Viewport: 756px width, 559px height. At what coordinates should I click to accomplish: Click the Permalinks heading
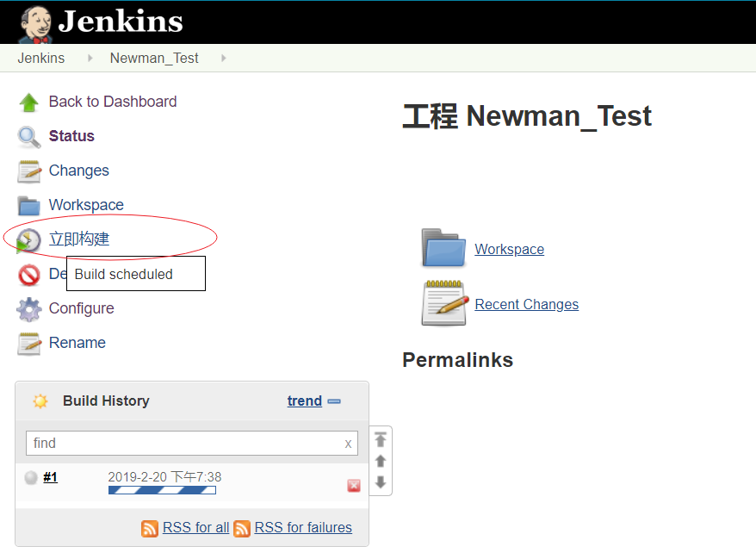[x=457, y=360]
